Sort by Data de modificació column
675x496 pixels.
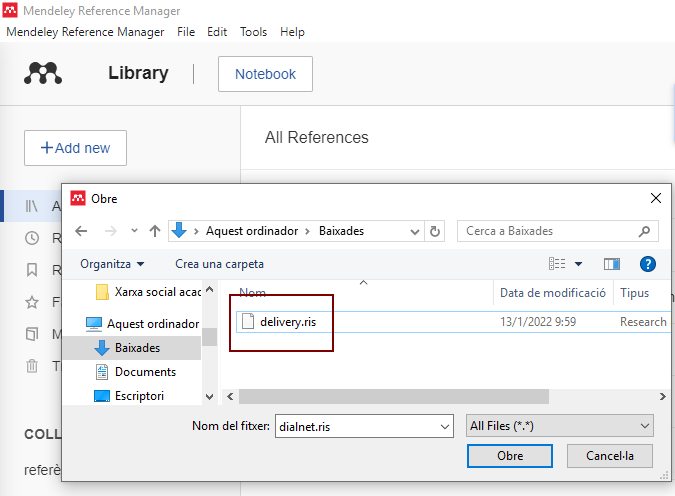pyautogui.click(x=553, y=293)
